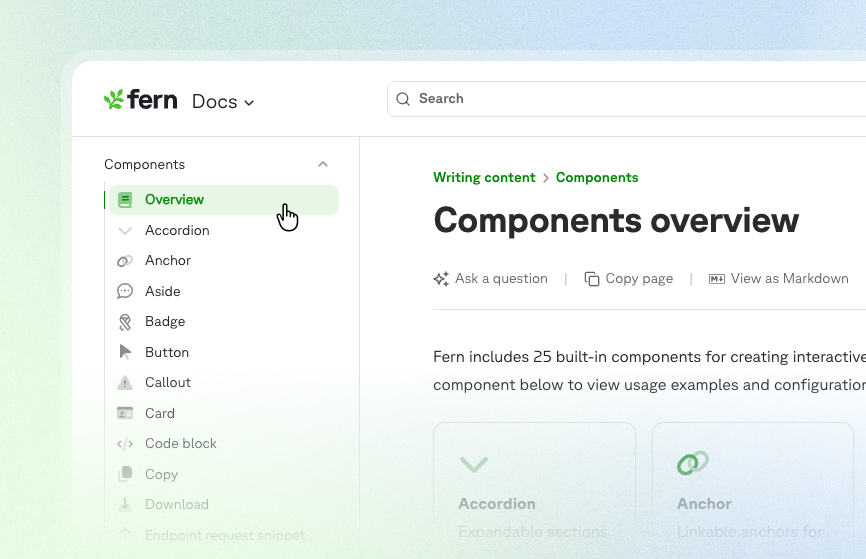
Task: Click the Badge ribbon icon
Action: [125, 322]
